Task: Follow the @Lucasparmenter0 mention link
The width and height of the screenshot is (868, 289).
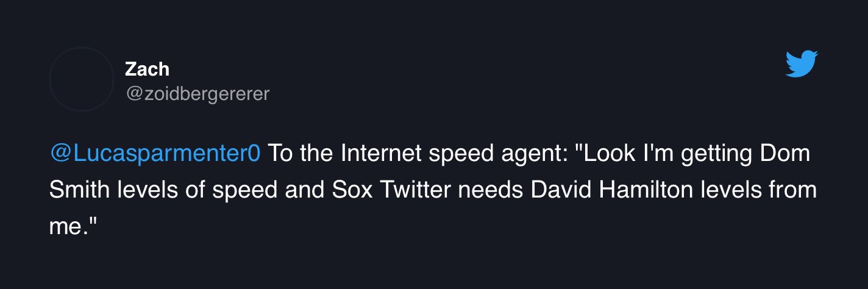Action: tap(155, 153)
